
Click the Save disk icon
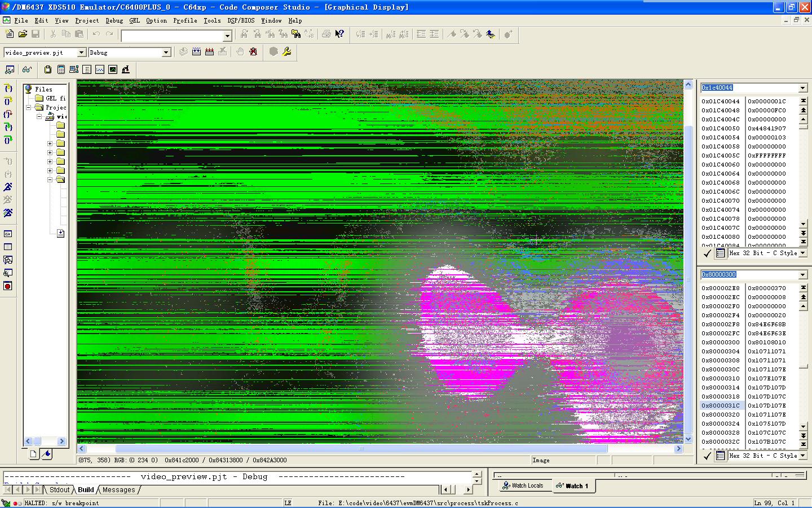coord(36,34)
